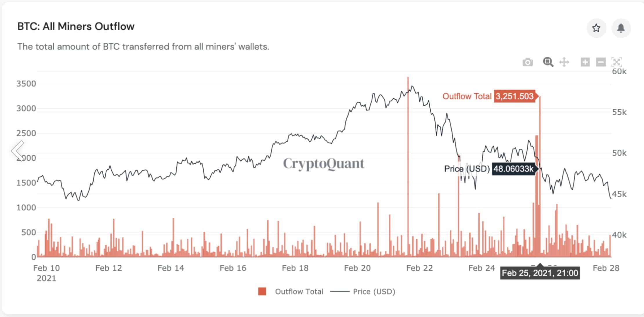Select the box zoom tool
Viewport: 644px width, 317px height.
(548, 62)
